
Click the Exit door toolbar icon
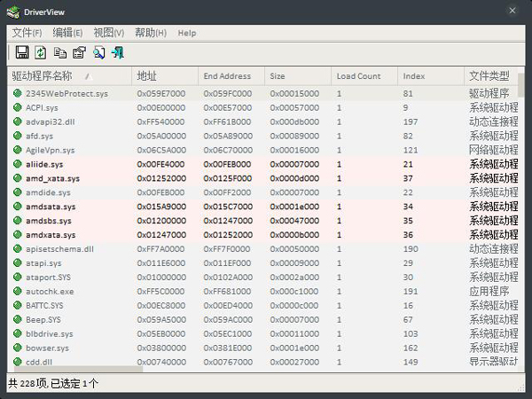coord(118,52)
